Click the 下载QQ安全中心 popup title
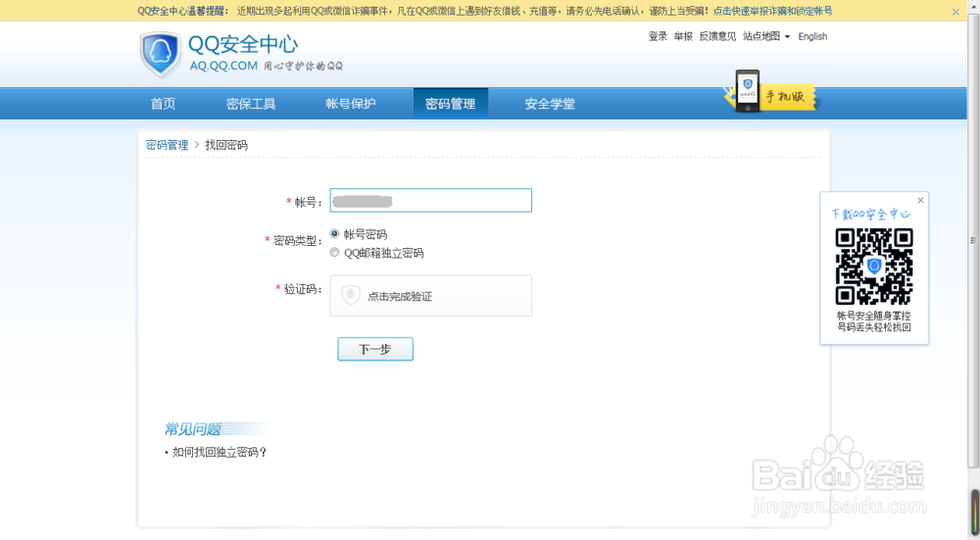 [x=870, y=214]
